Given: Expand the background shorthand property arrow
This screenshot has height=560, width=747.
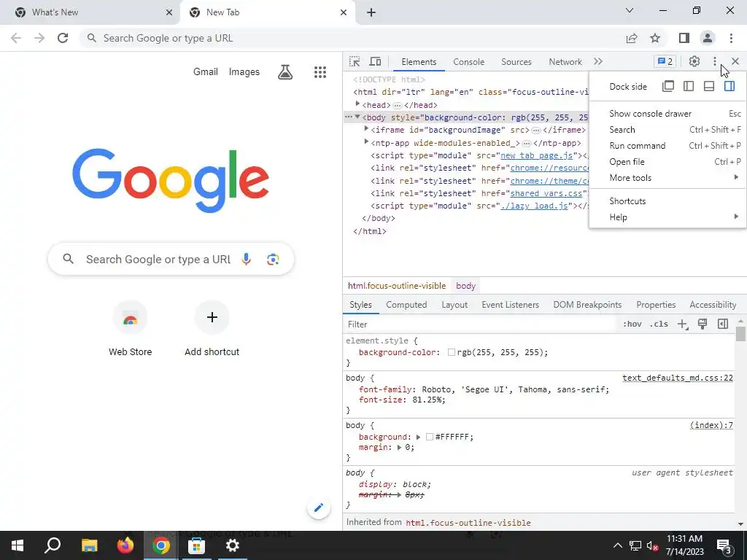Looking at the screenshot, I should click(418, 437).
